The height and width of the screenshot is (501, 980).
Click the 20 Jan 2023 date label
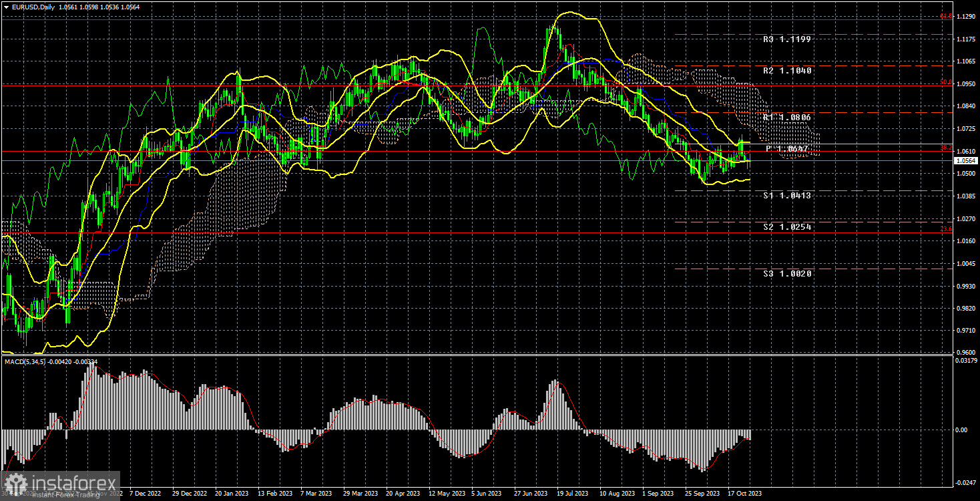(x=230, y=494)
